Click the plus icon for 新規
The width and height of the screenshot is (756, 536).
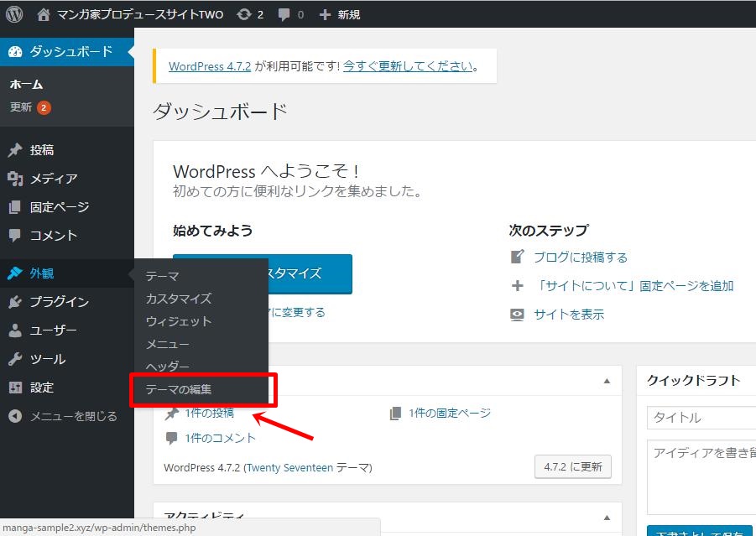[x=325, y=15]
